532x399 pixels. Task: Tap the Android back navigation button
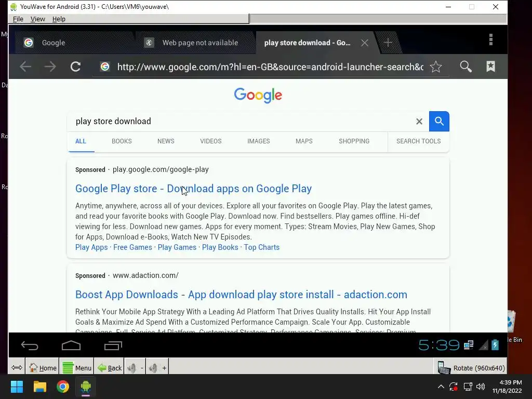click(30, 345)
